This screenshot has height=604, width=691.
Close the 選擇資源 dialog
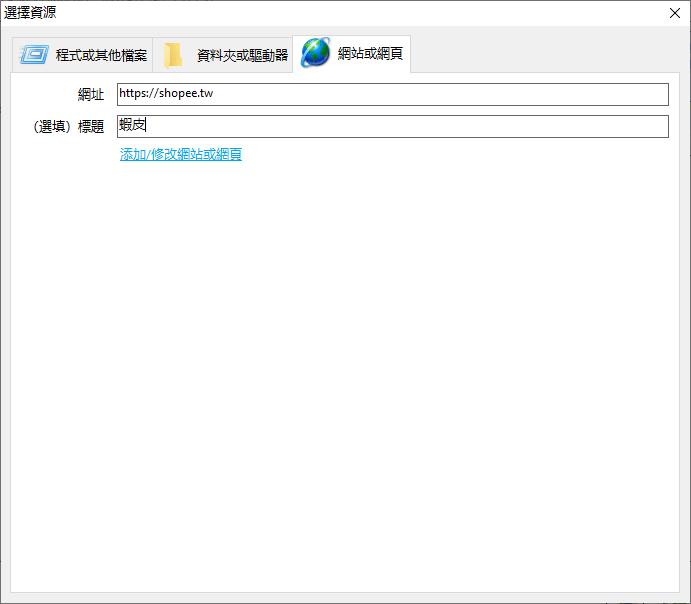675,13
